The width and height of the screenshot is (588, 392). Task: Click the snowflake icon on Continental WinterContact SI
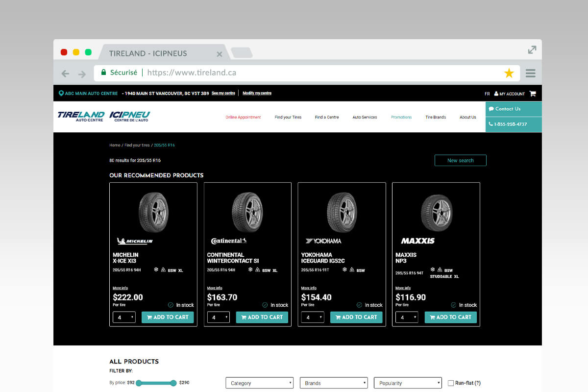tap(250, 269)
